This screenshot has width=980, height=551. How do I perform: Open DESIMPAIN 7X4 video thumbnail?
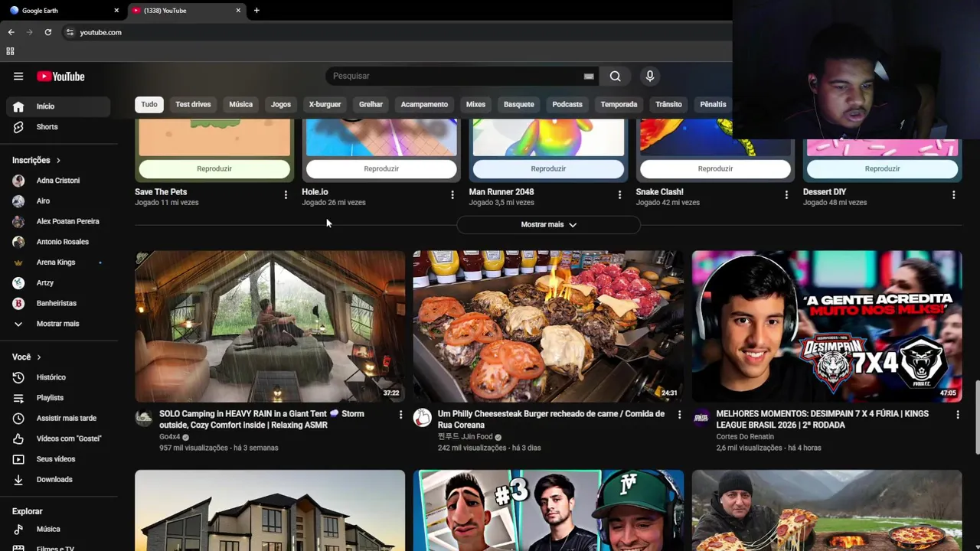pyautogui.click(x=827, y=326)
